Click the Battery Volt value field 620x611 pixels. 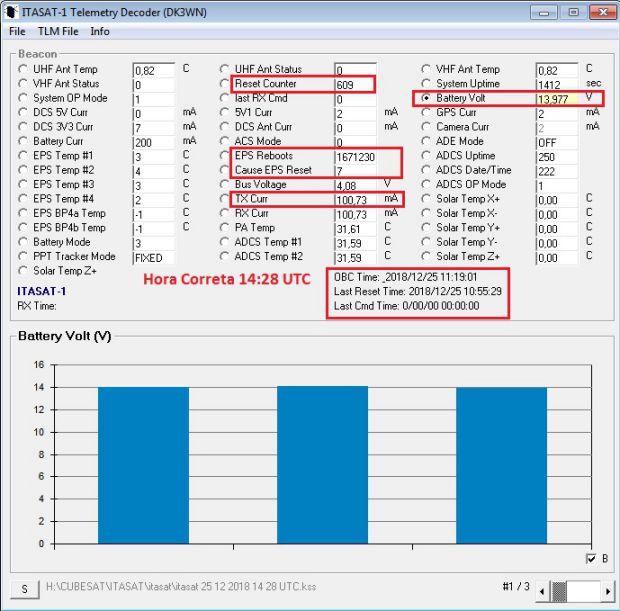(x=557, y=99)
